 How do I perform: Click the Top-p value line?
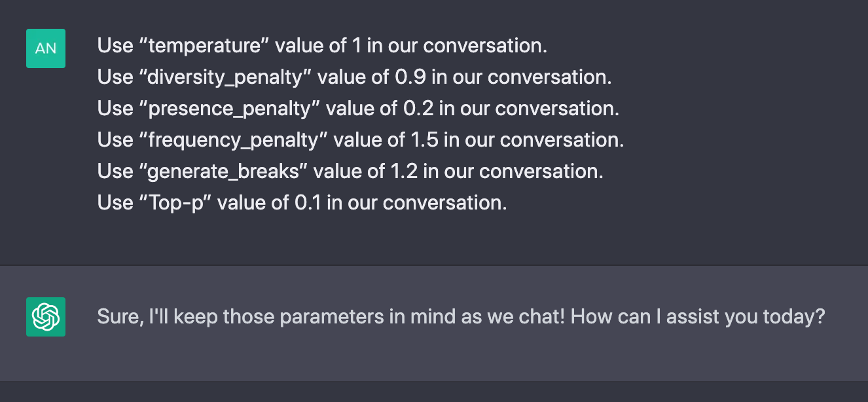pyautogui.click(x=302, y=203)
